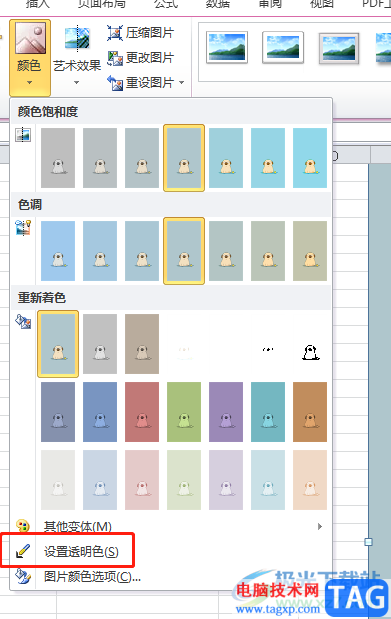Expand the 重设图片 dropdown arrow
Screen dimensions: 391x619
click(182, 83)
